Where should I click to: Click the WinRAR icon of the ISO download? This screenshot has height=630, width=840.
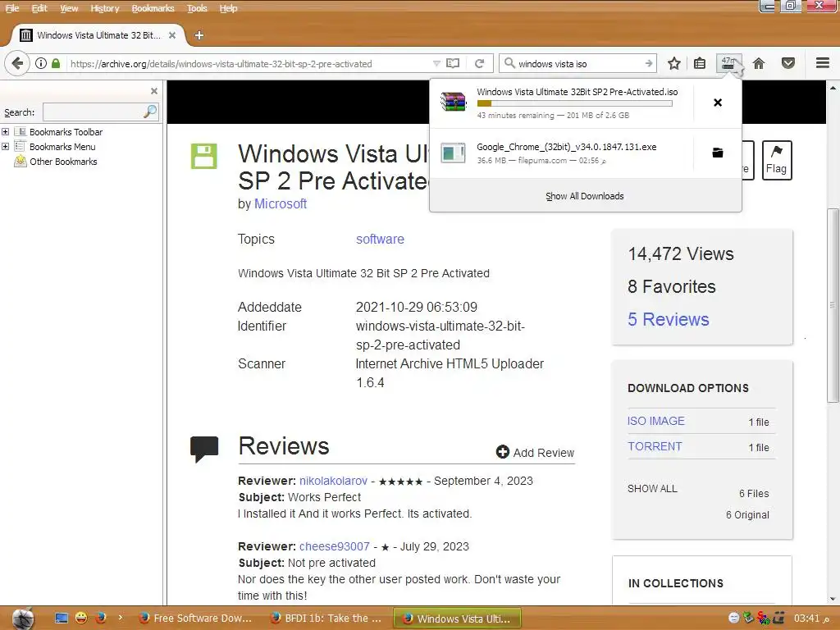453,102
